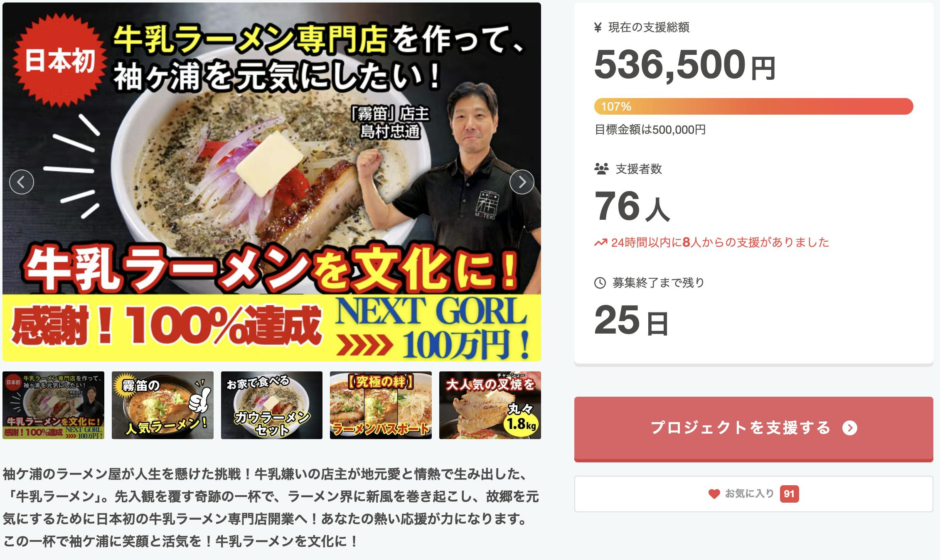Screen dimensions: 940x560
Task: Click the 107% funding progress bar
Action: 753,106
